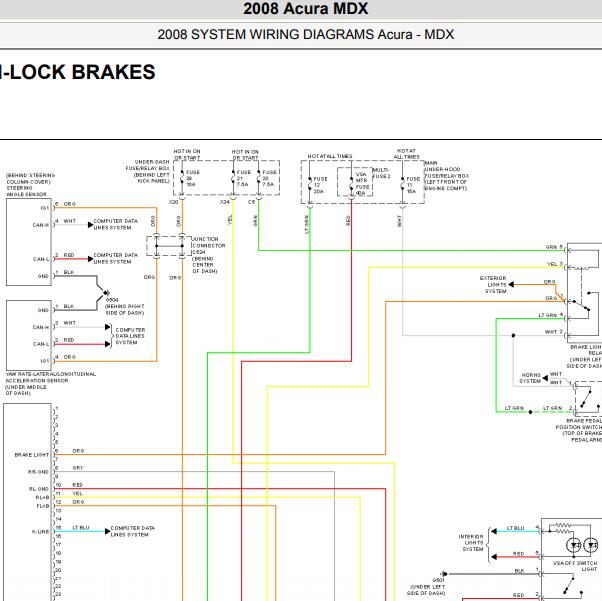Click the Fuse 11 fuse symbol
Viewport: 602px width, 601px height.
402,185
